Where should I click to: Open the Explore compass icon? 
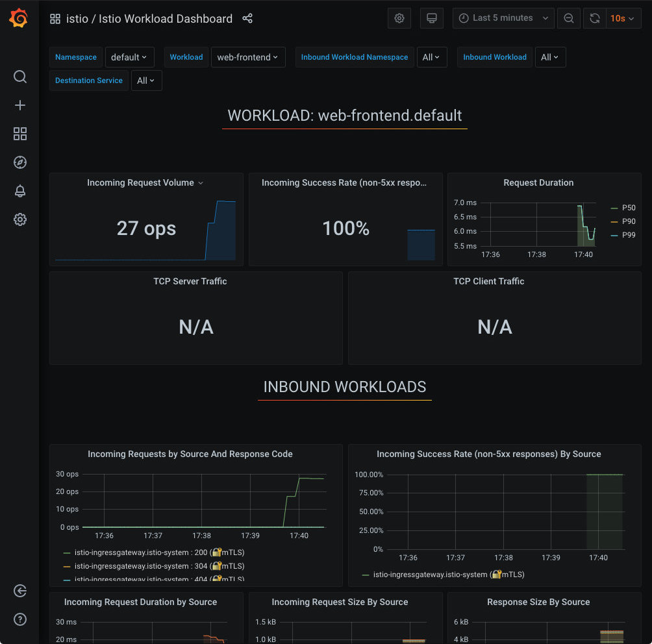coord(20,162)
